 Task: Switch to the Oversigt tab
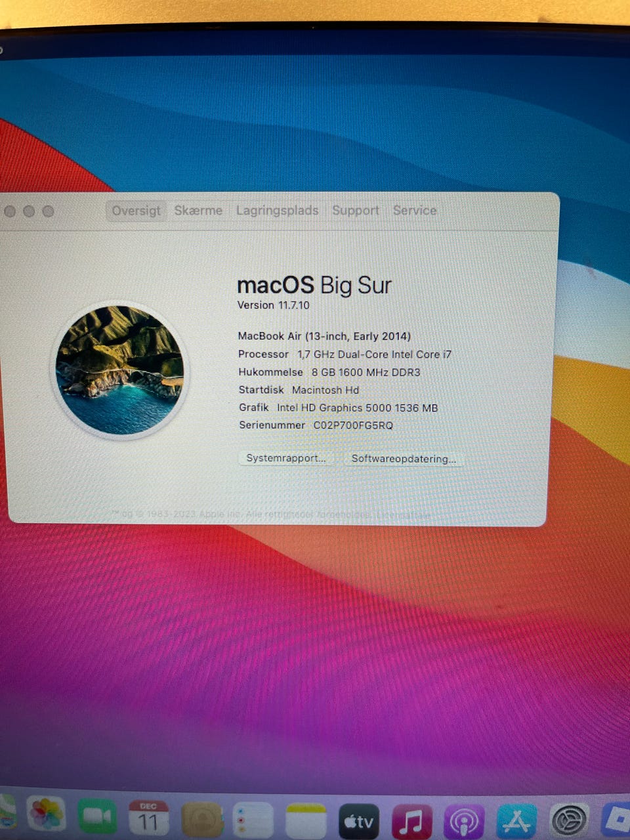click(136, 211)
